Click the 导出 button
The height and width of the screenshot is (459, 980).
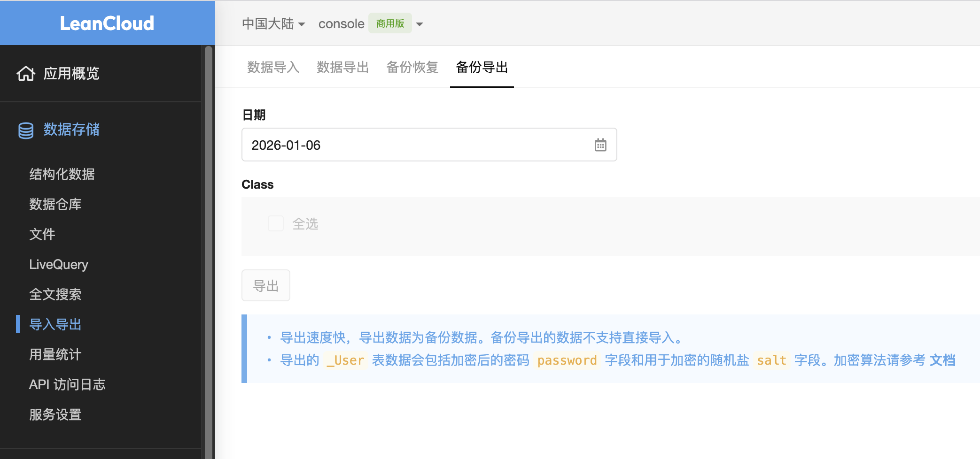click(265, 285)
